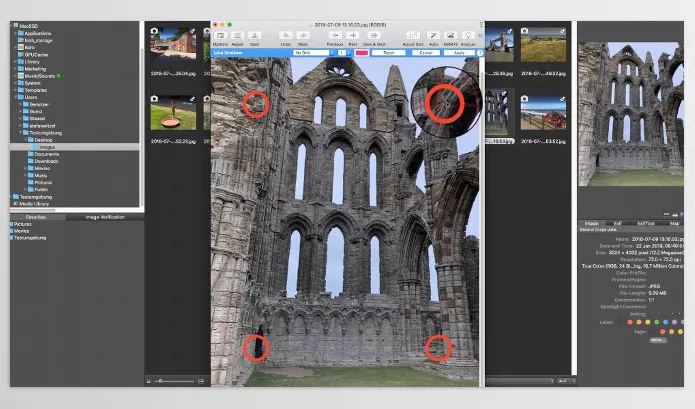Apply Auto enhancement tool
695x409 pixels.
click(x=433, y=35)
